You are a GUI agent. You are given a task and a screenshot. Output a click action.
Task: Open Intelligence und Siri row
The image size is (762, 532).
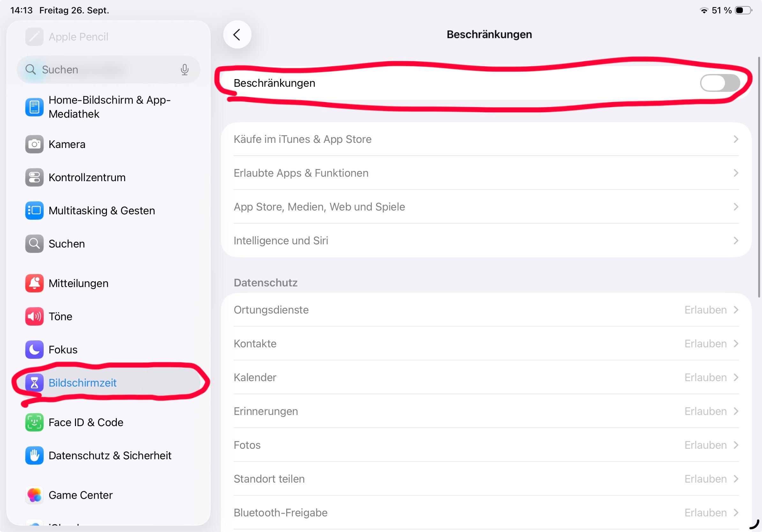click(486, 240)
